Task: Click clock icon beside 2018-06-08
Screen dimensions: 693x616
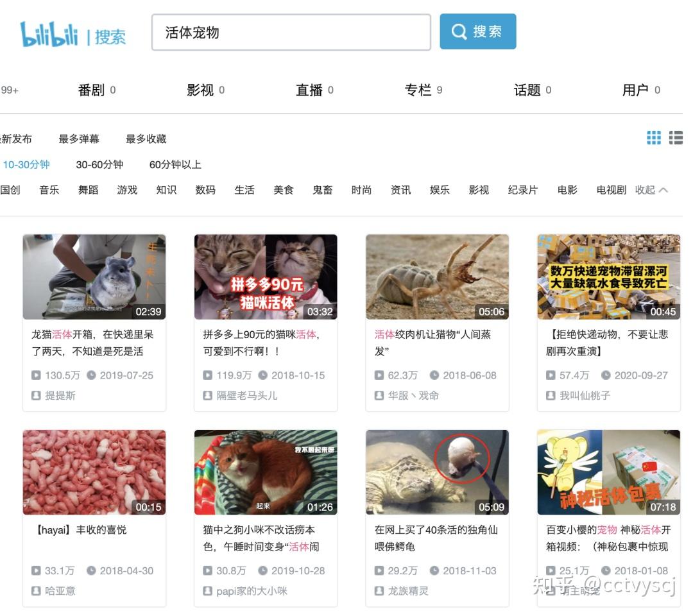Action: [x=434, y=375]
